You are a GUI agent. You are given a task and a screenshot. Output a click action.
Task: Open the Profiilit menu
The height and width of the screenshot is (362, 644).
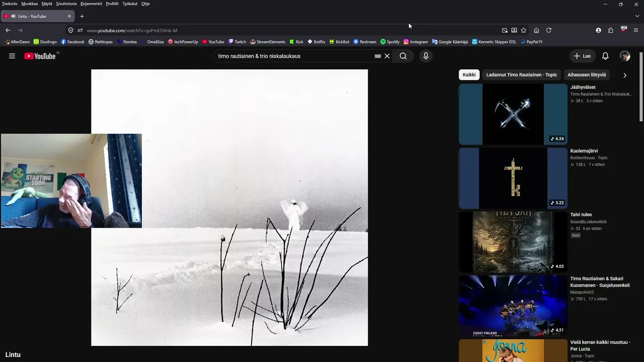pyautogui.click(x=112, y=4)
